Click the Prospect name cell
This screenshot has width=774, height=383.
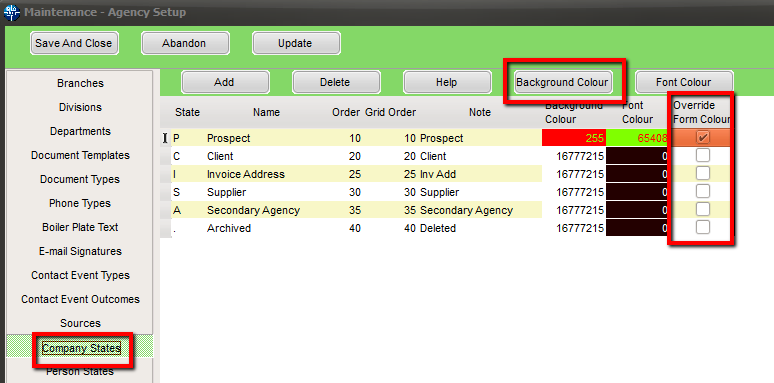point(229,138)
